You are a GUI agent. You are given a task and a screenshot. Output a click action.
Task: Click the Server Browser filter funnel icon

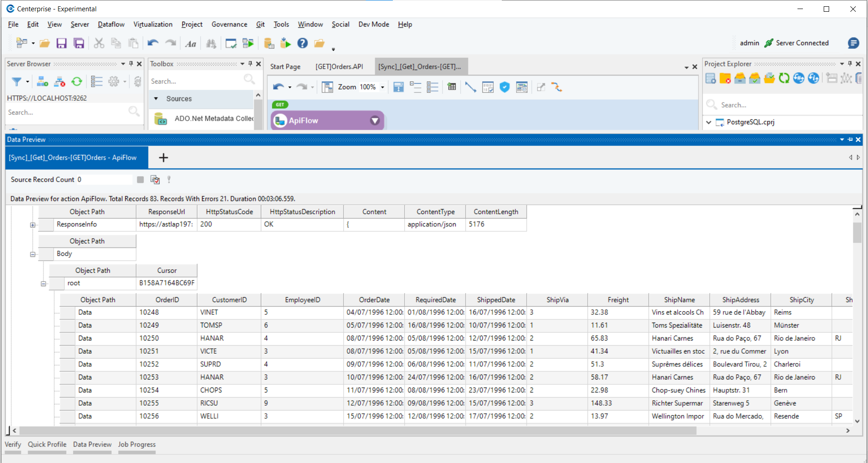[x=17, y=81]
